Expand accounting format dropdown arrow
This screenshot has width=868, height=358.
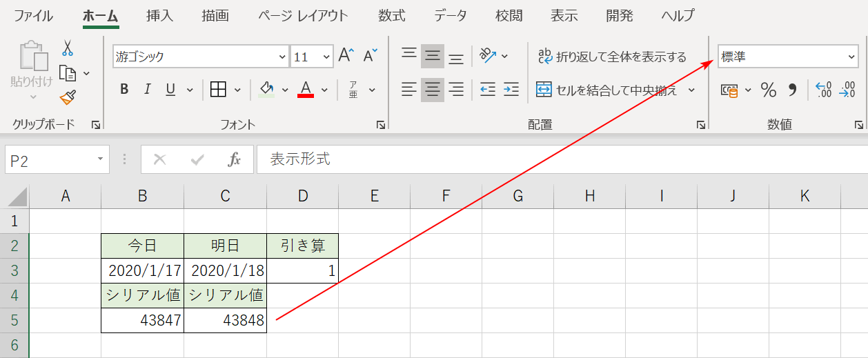click(748, 90)
